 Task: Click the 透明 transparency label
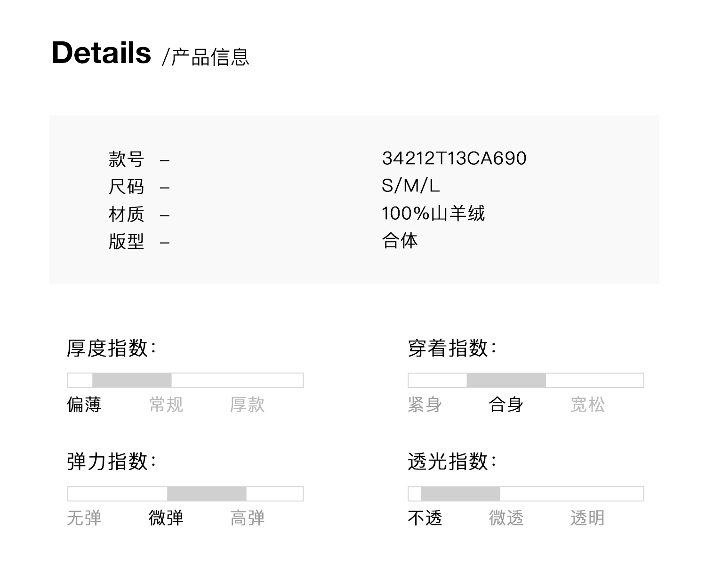click(587, 518)
